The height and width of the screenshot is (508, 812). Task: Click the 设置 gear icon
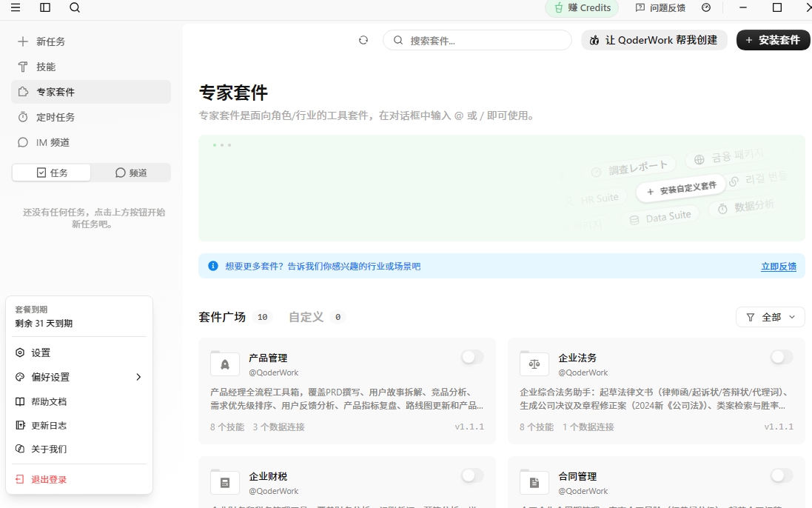click(20, 352)
